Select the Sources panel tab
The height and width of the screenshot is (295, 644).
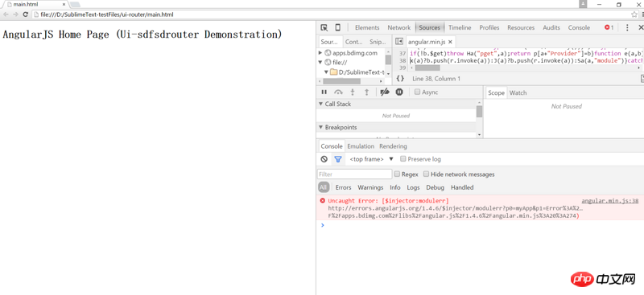coord(429,27)
